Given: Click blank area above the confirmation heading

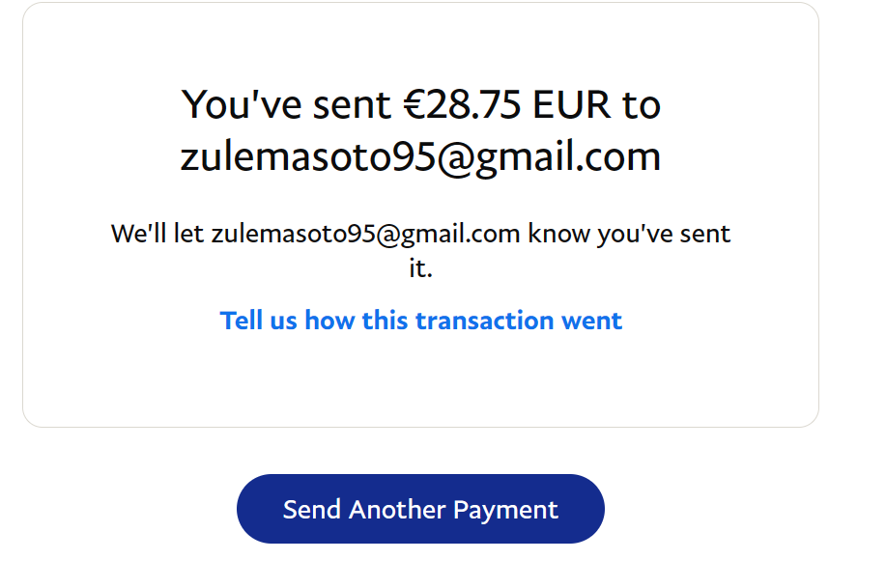Looking at the screenshot, I should tap(421, 42).
